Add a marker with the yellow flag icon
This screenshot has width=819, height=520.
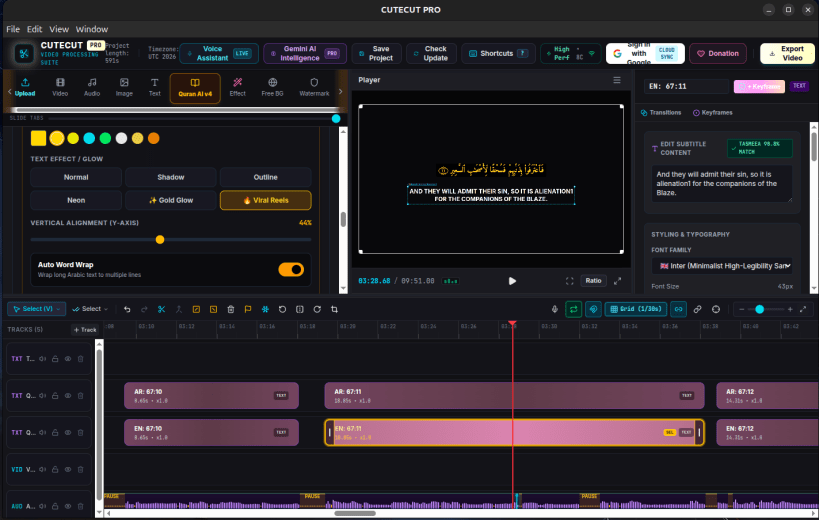pos(248,309)
